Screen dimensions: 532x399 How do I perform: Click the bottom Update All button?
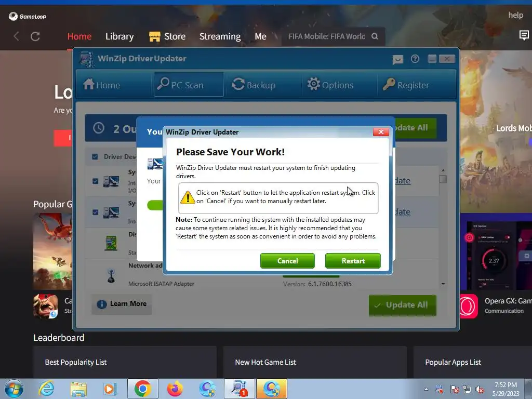pos(403,305)
